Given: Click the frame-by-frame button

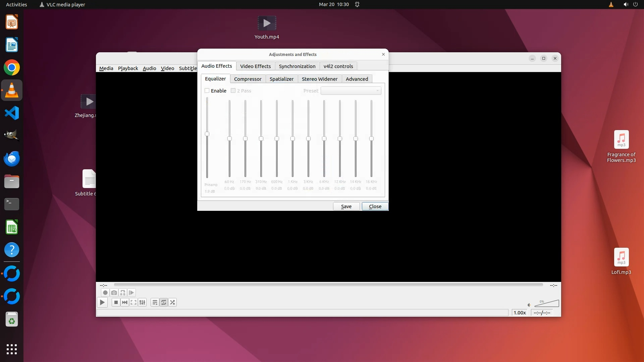Looking at the screenshot, I should point(131,293).
